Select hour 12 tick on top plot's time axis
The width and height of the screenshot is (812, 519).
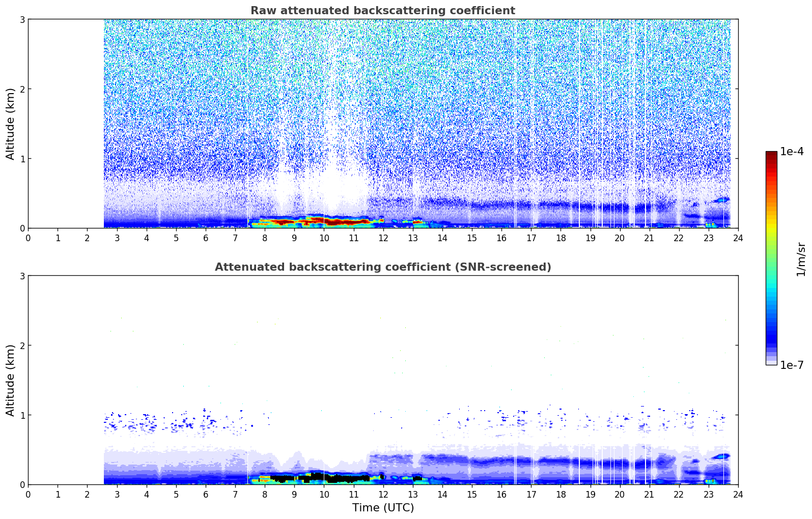[x=383, y=238]
